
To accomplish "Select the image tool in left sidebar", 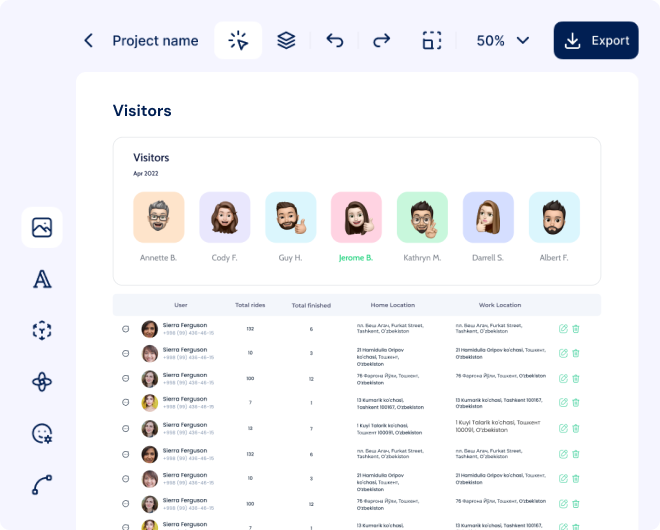I will click(x=42, y=227).
